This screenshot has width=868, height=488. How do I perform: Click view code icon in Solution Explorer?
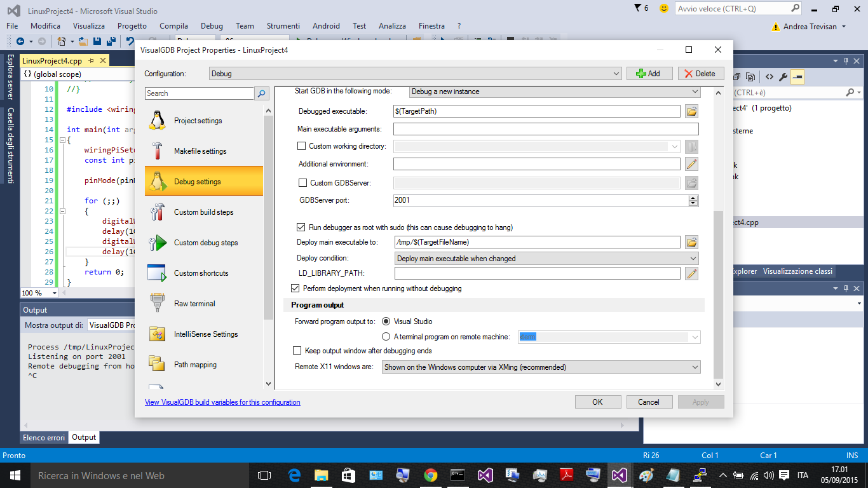[769, 78]
